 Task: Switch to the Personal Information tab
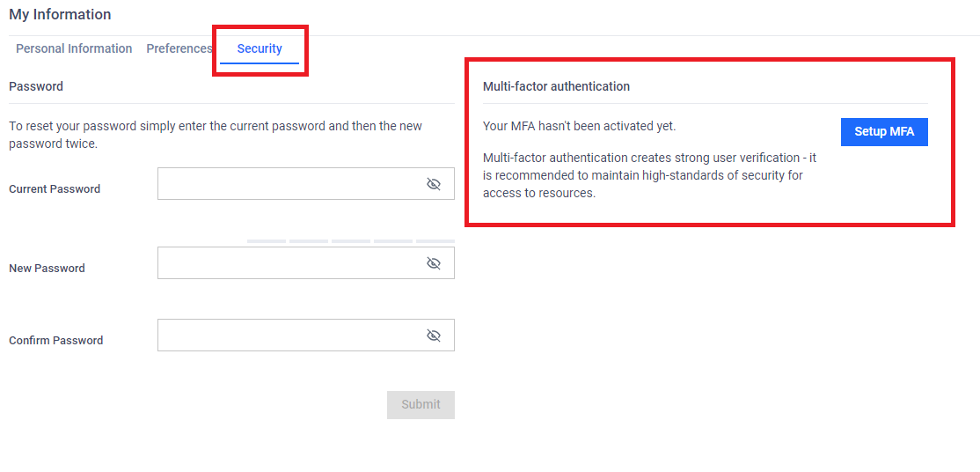[74, 48]
